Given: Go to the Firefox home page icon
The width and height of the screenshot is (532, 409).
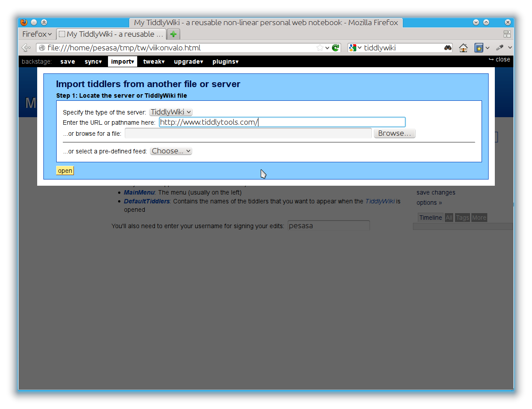Looking at the screenshot, I should click(x=463, y=48).
